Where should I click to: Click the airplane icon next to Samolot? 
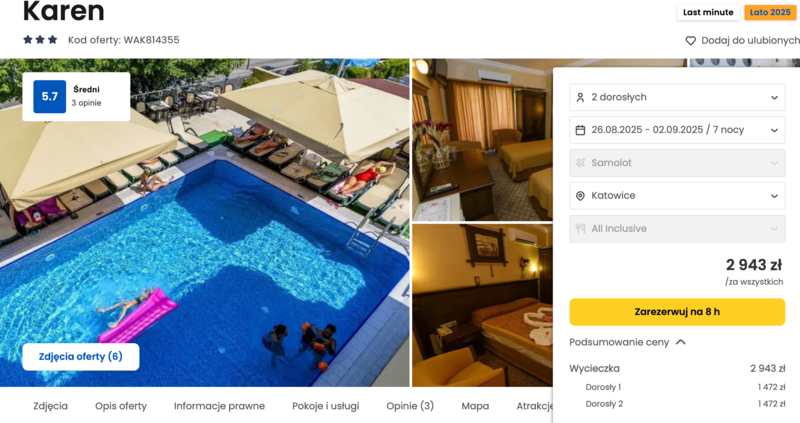(580, 163)
